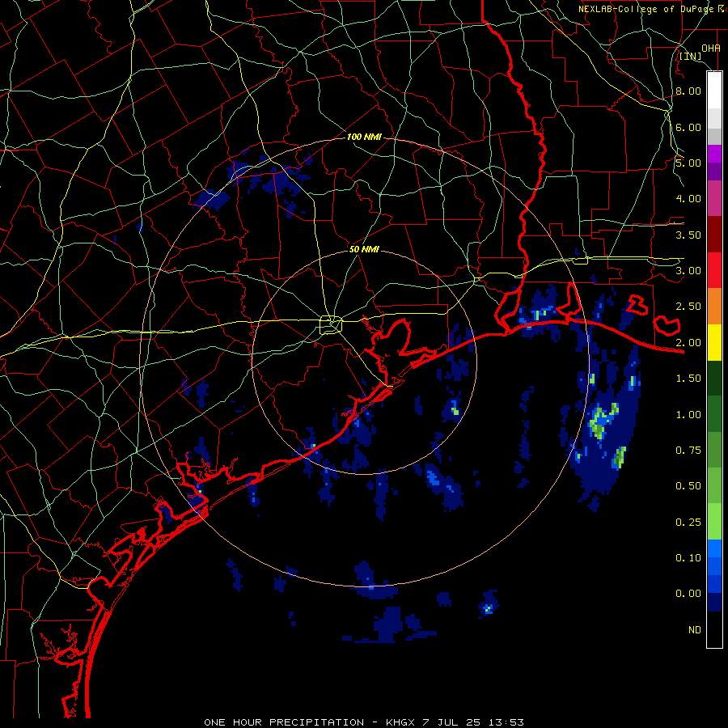
Task: Click the 100 NMI range ring label
Action: 364,137
